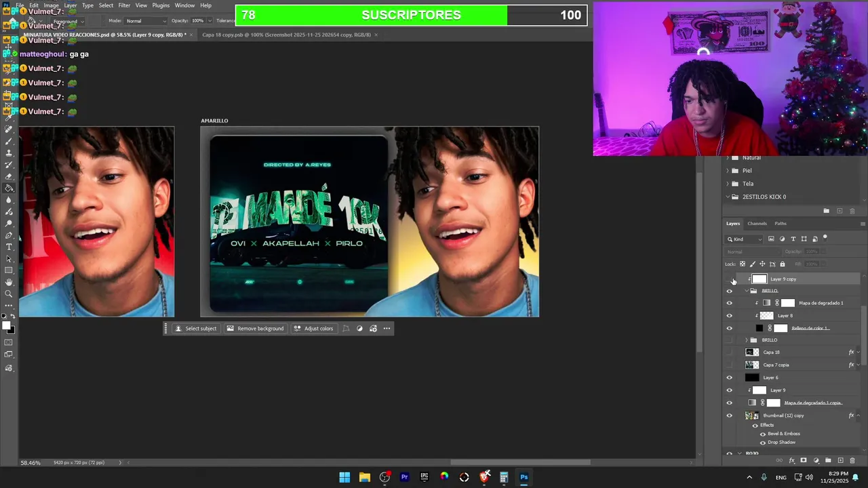868x488 pixels.
Task: Hide Layer 6 visibility eye
Action: 730,378
